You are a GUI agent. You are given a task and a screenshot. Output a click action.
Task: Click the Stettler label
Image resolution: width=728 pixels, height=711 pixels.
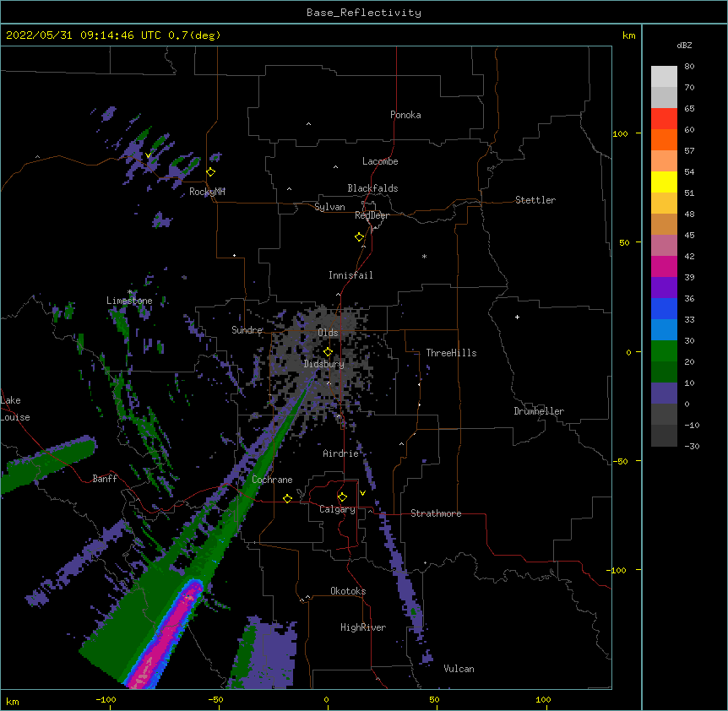[x=535, y=200]
